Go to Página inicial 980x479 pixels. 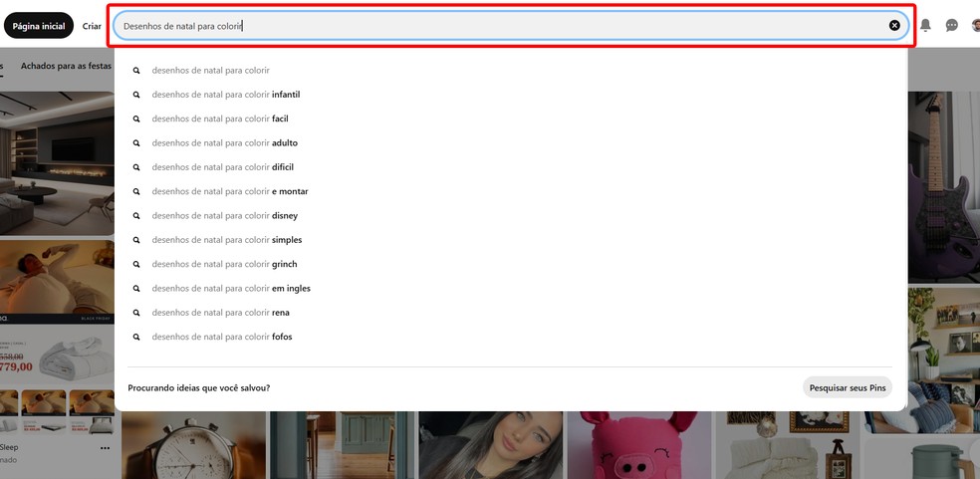pyautogui.click(x=39, y=26)
